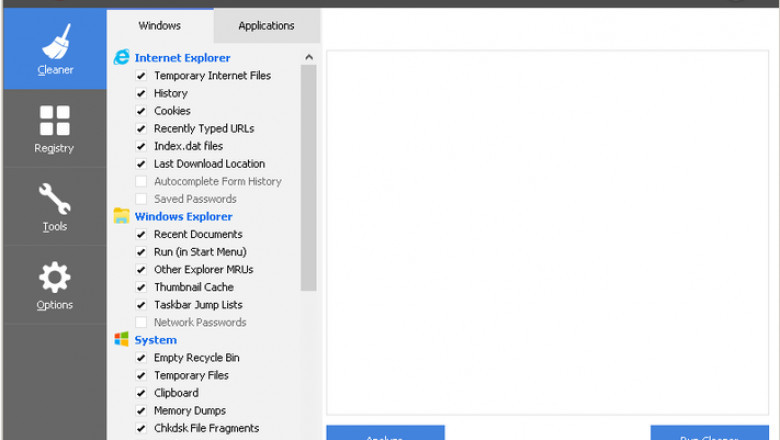Screen dimensions: 780x440
Task: Open the Registry section in sidebar
Action: (x=54, y=129)
